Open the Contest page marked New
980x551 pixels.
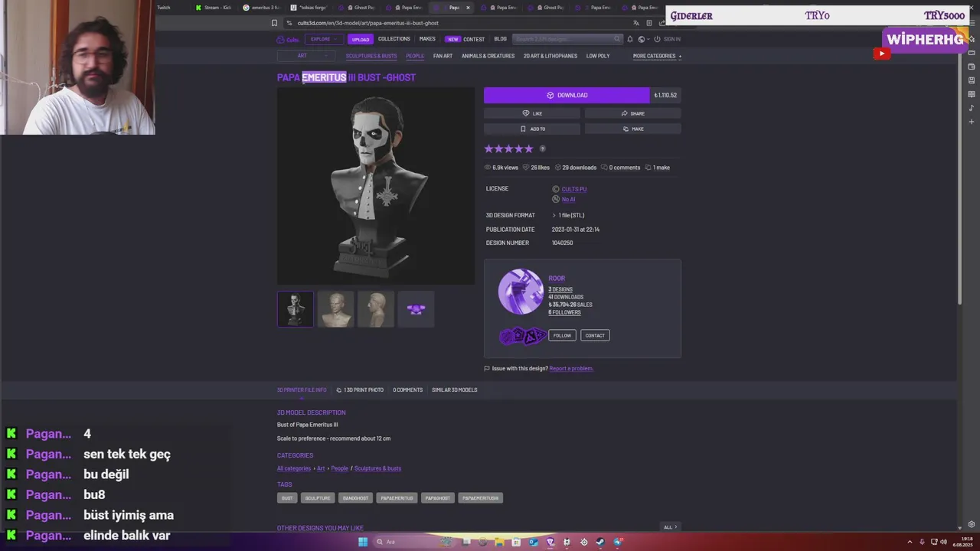click(465, 39)
